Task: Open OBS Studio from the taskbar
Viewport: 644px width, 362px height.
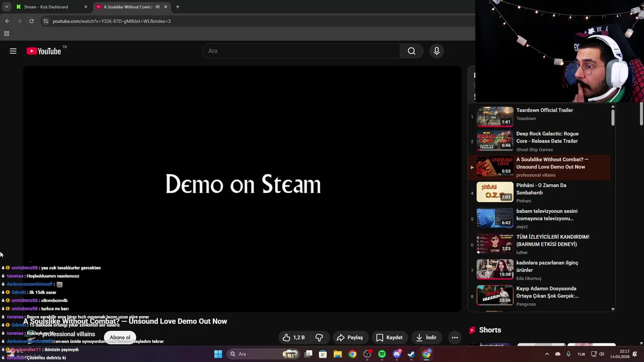Action: 367,354
